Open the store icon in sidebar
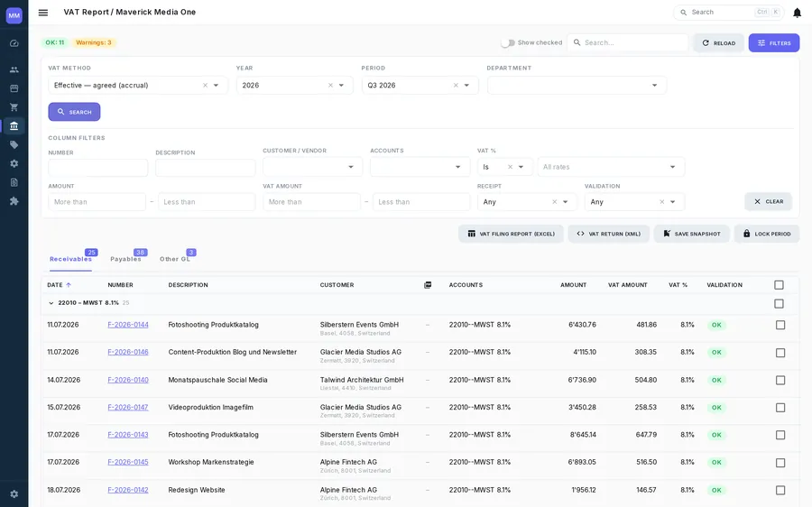This screenshot has width=812, height=507. (14, 88)
